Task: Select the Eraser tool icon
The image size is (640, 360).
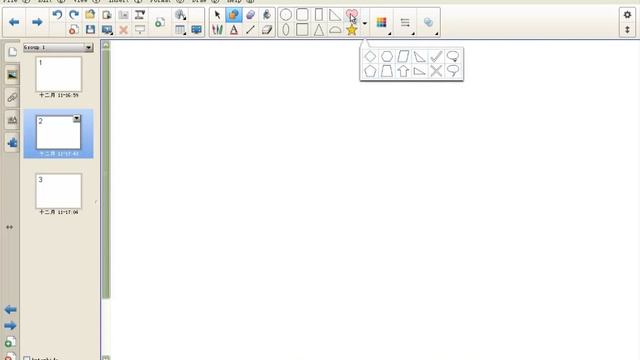Action: 267,29
